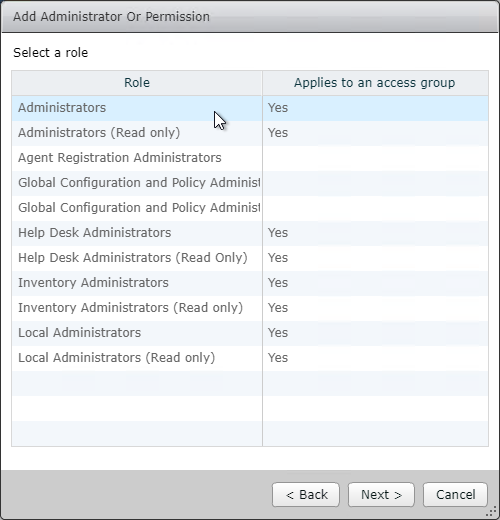Click the resize grip in dialog corner

(x=491, y=512)
